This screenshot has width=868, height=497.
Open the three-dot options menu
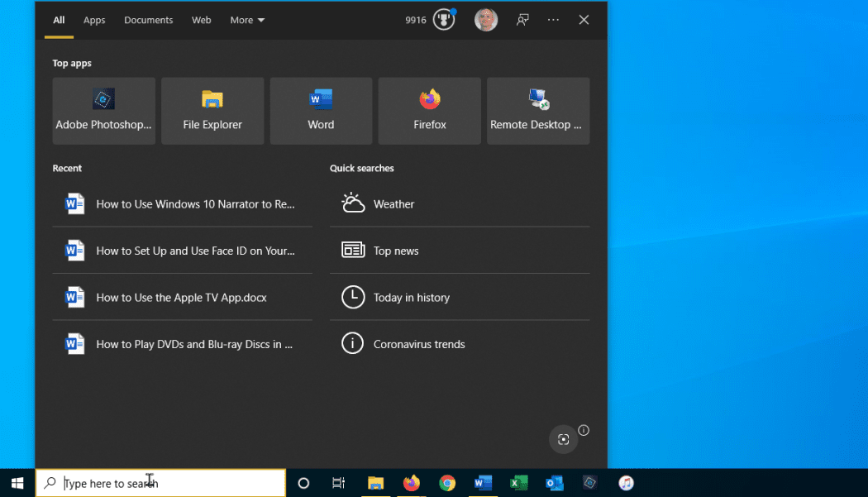pyautogui.click(x=553, y=20)
